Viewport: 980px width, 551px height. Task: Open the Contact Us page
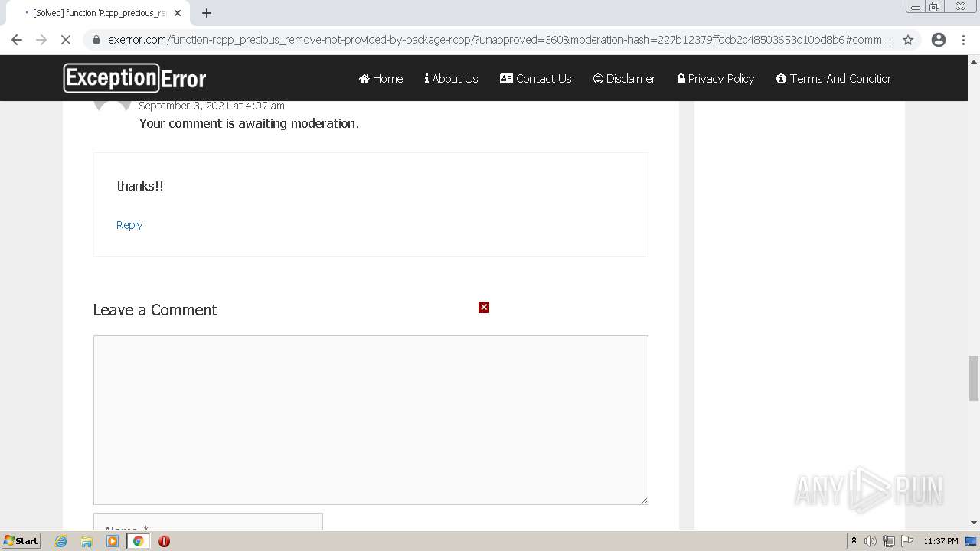(x=535, y=78)
